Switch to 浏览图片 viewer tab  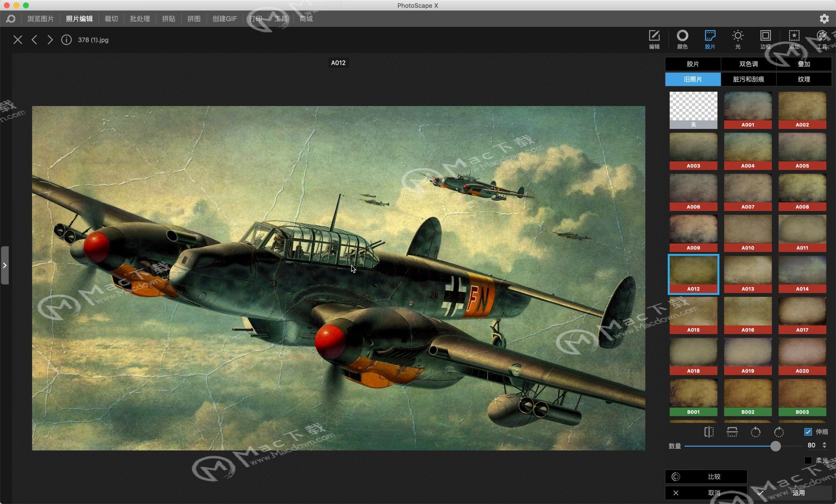[41, 19]
